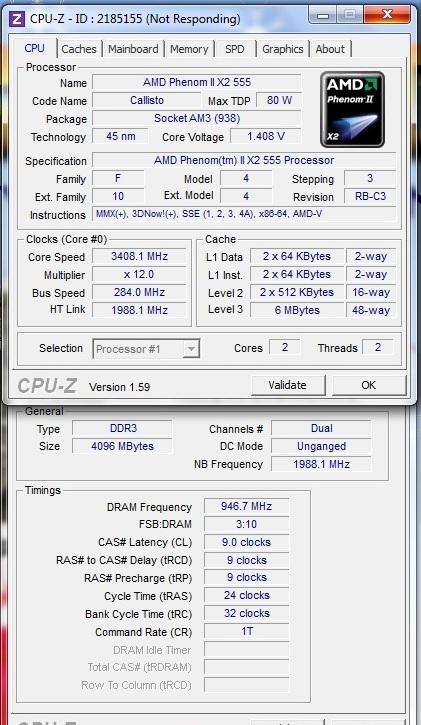The height and width of the screenshot is (725, 421).
Task: Click the Package value Socket AM3 (938)
Action: click(197, 118)
